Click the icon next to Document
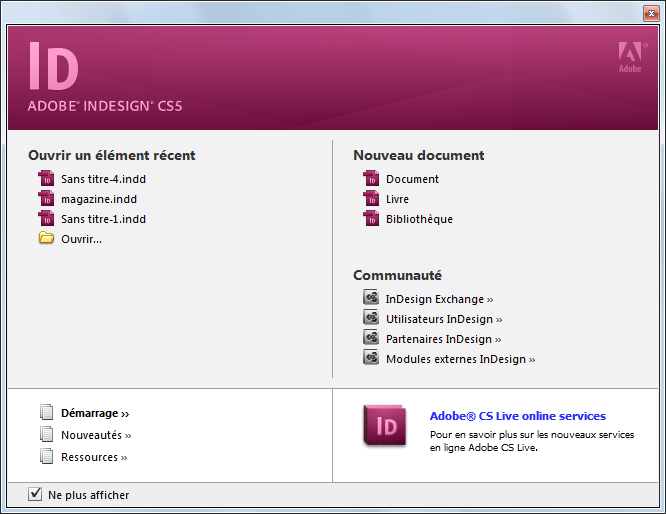666x514 pixels. 371,179
